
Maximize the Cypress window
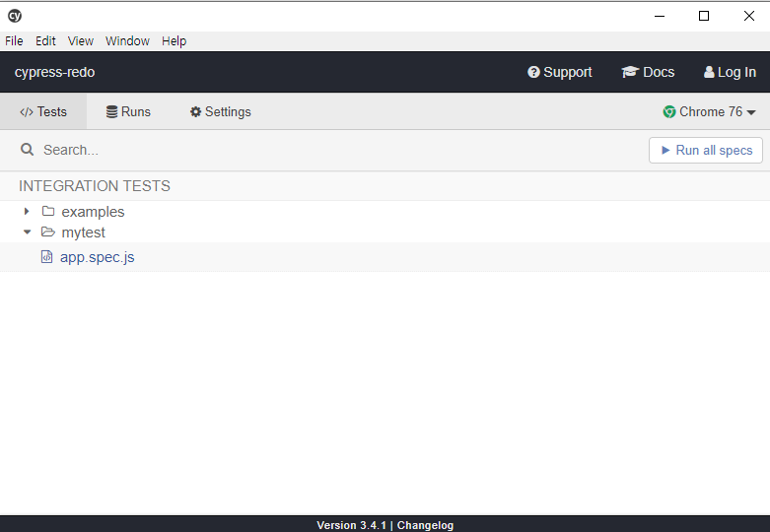pos(704,16)
